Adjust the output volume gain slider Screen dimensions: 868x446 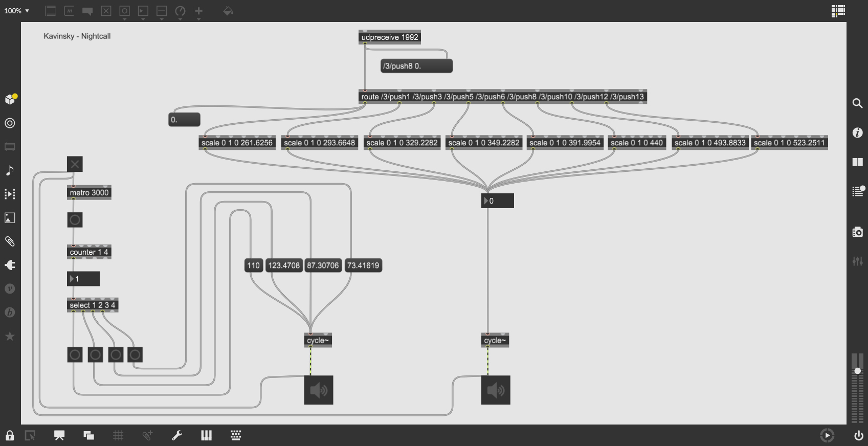click(x=858, y=371)
